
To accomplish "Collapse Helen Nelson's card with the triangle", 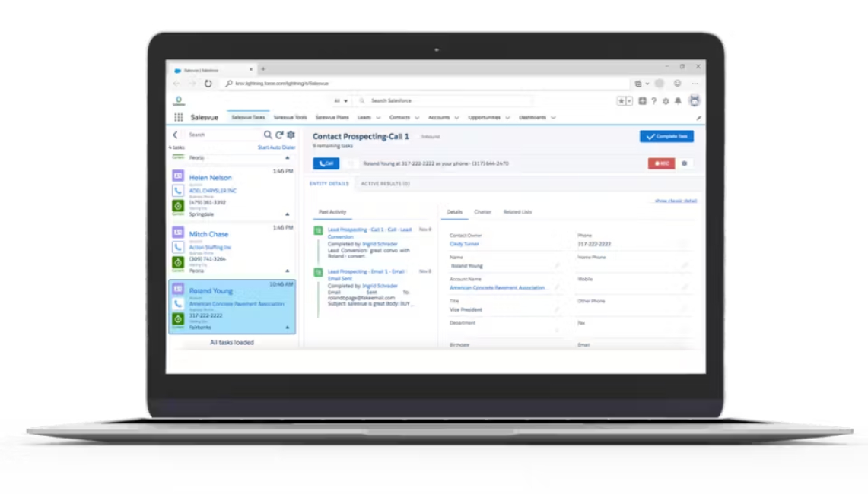I will [288, 214].
